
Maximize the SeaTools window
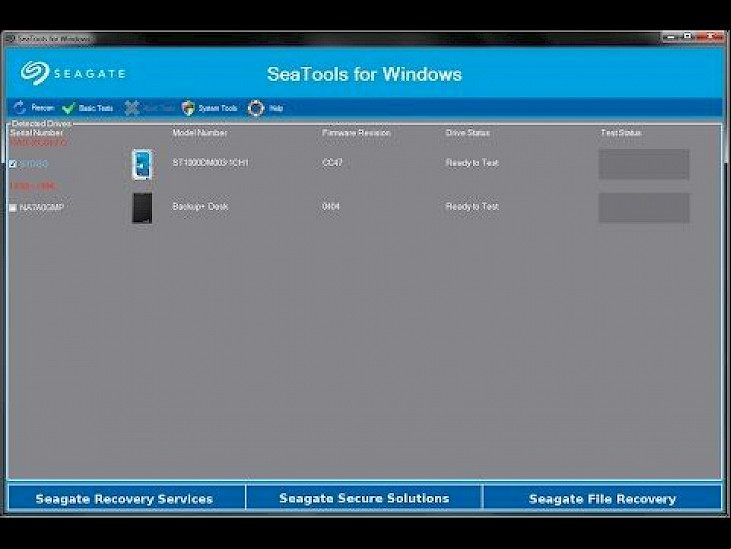click(x=688, y=36)
